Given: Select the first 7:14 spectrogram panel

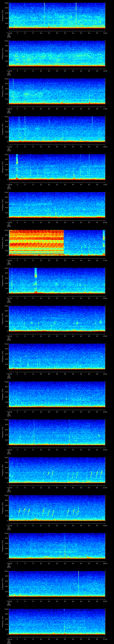Looking at the screenshot, I should [x=57, y=16].
